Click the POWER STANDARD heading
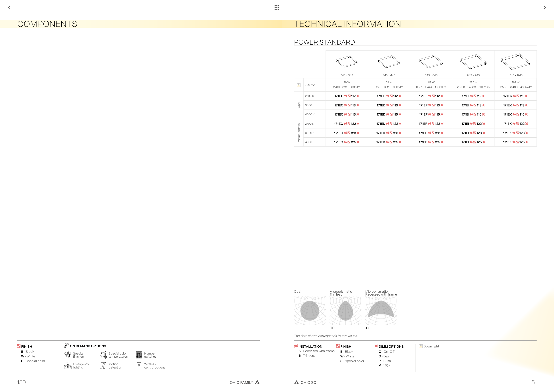 324,42
